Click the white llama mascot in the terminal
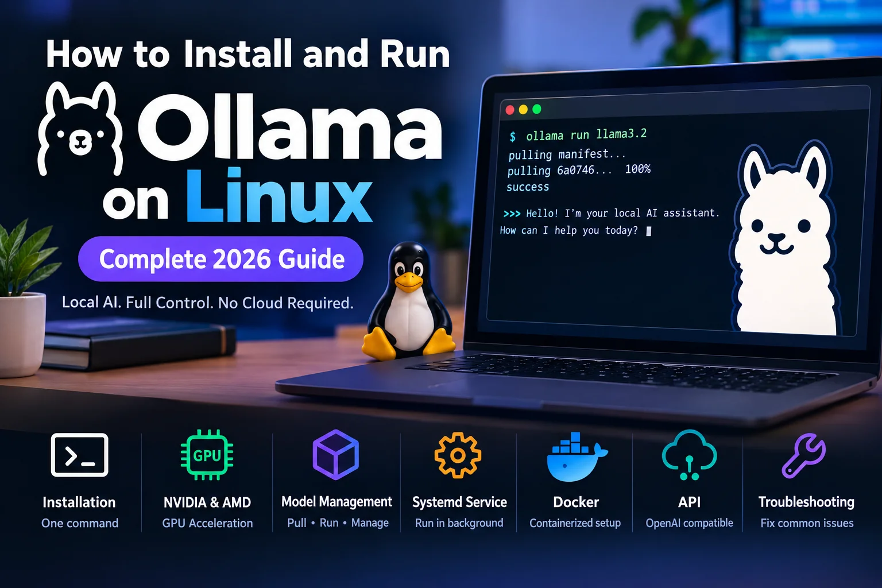This screenshot has height=588, width=882. click(x=786, y=239)
